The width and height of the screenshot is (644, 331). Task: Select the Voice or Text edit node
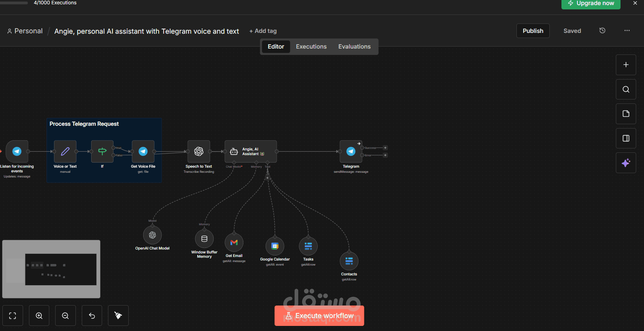click(65, 151)
